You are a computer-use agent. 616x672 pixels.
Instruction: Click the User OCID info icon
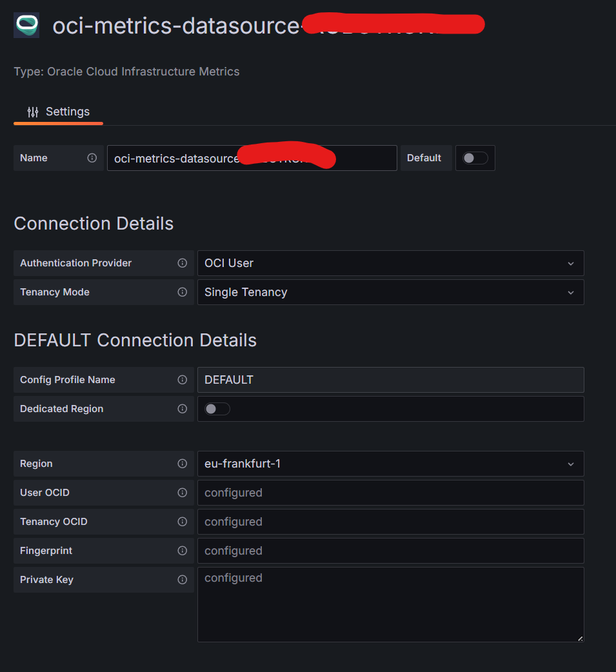coord(182,493)
